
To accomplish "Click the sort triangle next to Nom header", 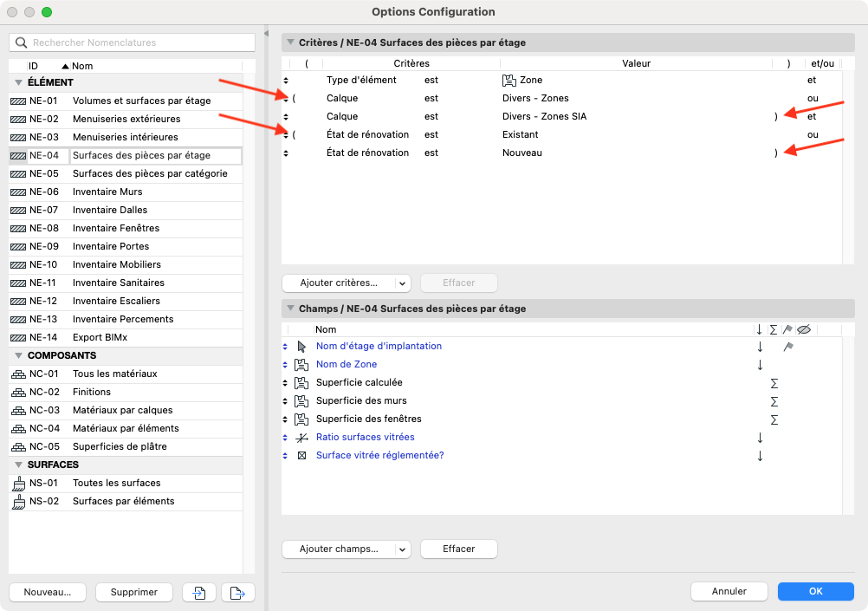I will point(65,67).
